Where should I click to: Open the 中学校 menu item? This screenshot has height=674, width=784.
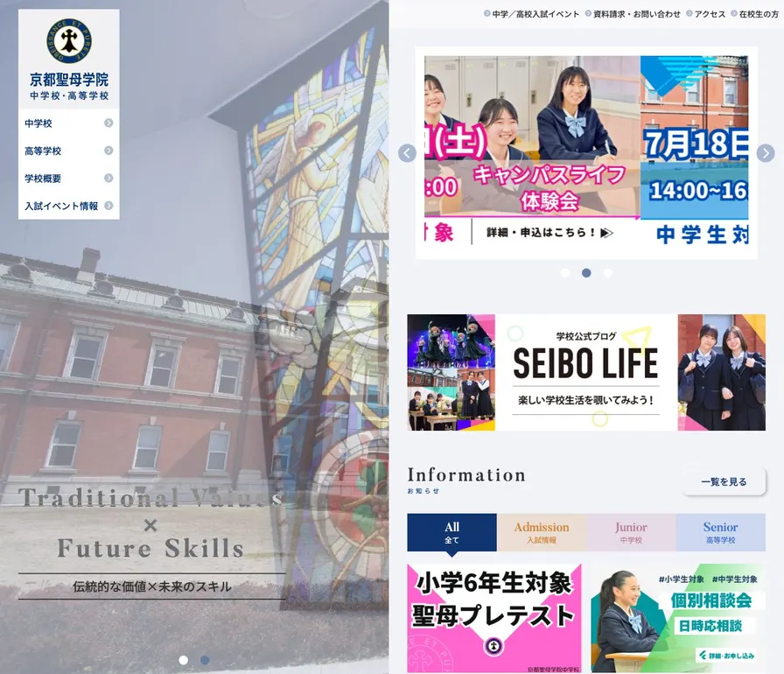point(69,123)
